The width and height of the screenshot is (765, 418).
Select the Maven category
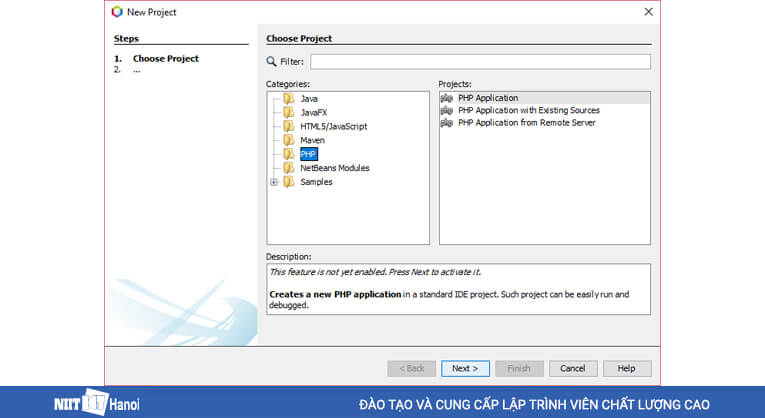tap(312, 140)
